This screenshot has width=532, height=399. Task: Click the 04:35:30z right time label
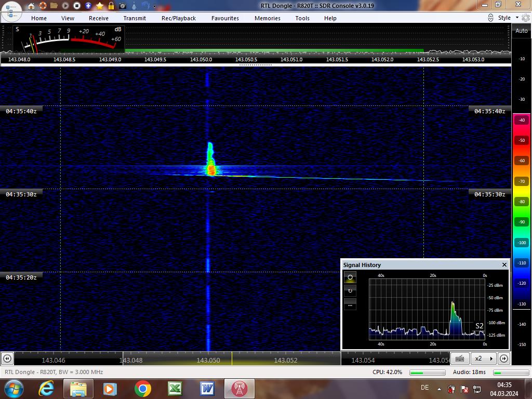tap(489, 194)
